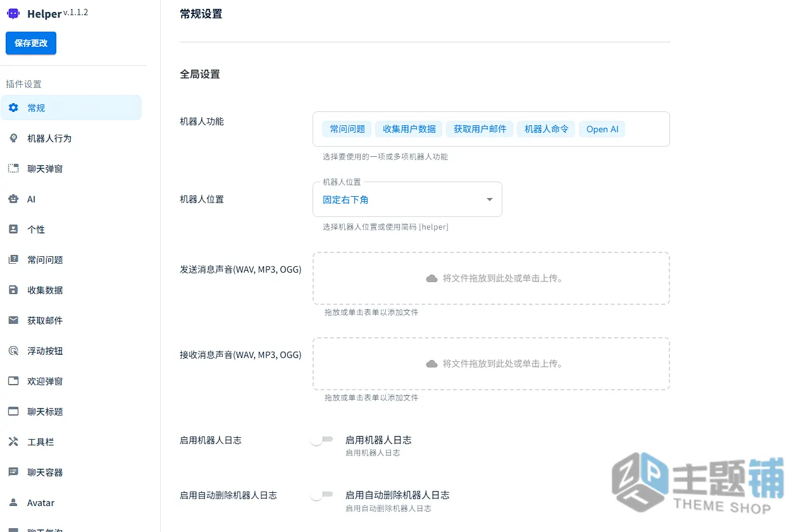Click the 工具栏 wrench tools icon
Image resolution: width=801 pixels, height=532 pixels.
pyautogui.click(x=13, y=442)
